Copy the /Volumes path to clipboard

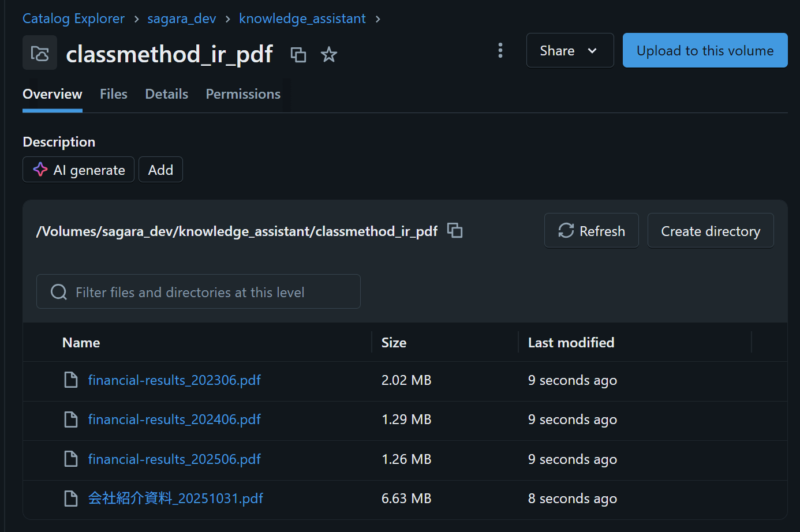tap(455, 231)
